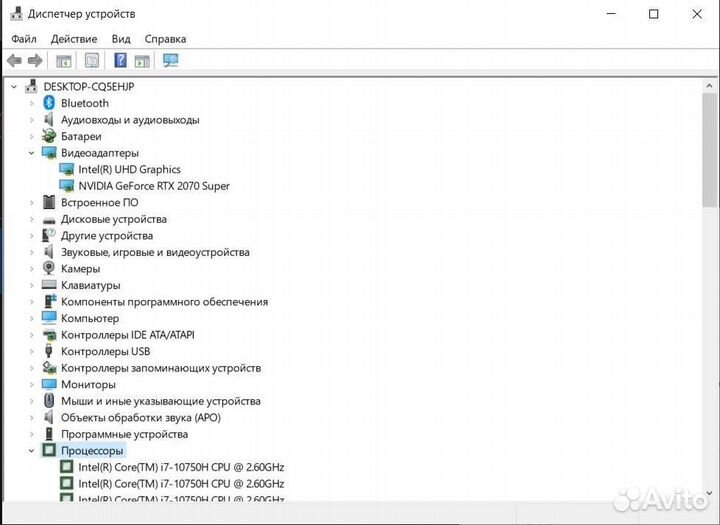
Task: Open the Properties toolbar icon
Action: [x=92, y=60]
